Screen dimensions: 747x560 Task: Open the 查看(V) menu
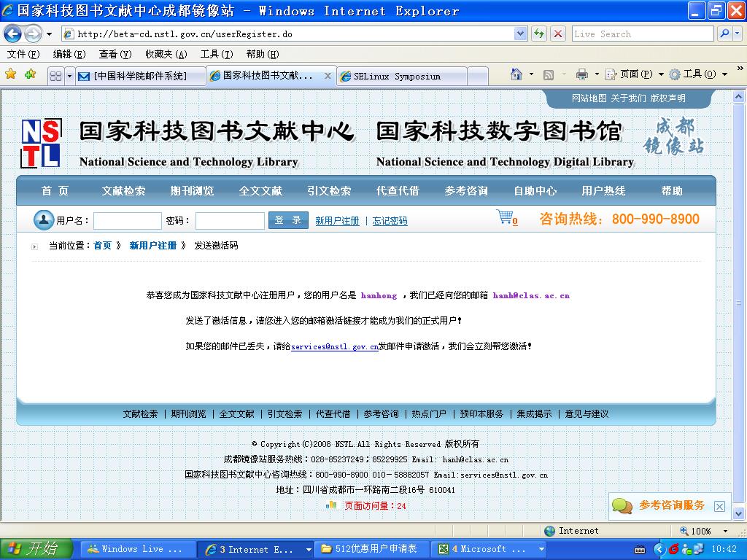[115, 54]
